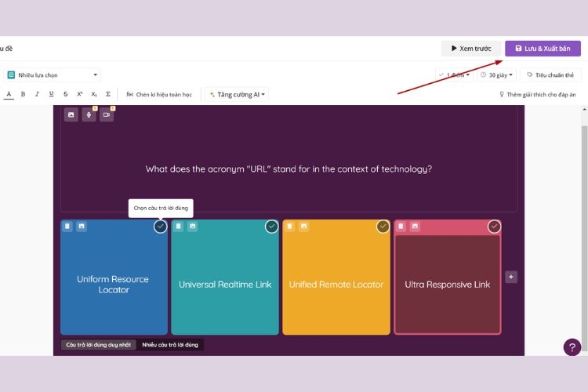Screen dimensions: 588x392
Task: Edit the Unified Remote Locator answer text
Action: 336,285
